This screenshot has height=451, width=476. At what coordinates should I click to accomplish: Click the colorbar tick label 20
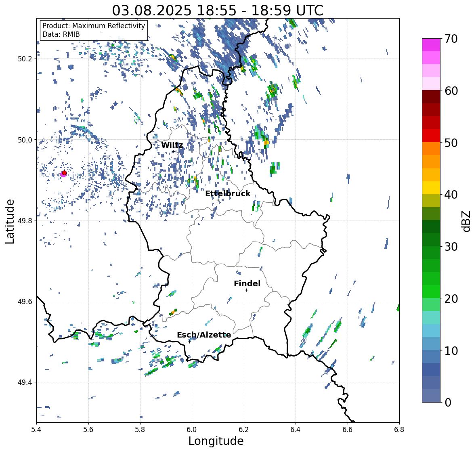click(x=451, y=299)
